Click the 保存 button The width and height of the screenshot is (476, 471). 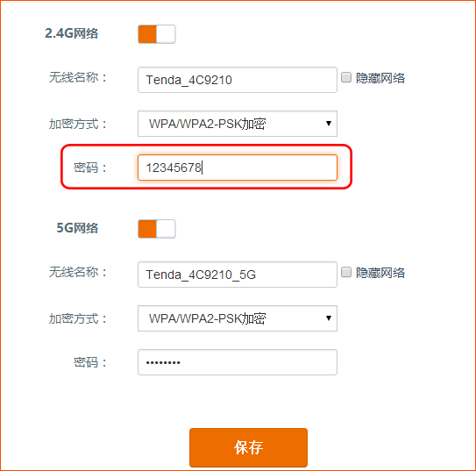248,447
